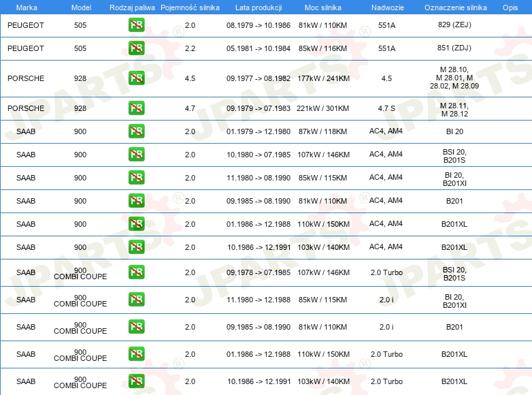Click 900 COMBI COUPE in 09.1978 row
Viewport: 532px width, 395px height.
click(80, 273)
